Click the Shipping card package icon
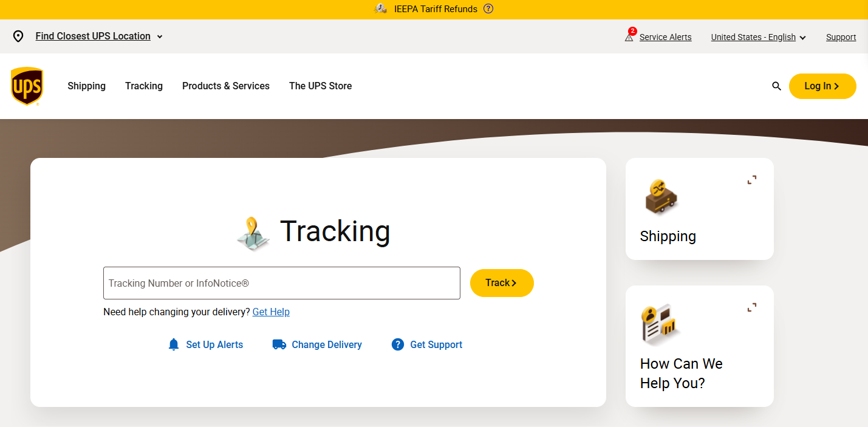868x427 pixels. pos(660,197)
